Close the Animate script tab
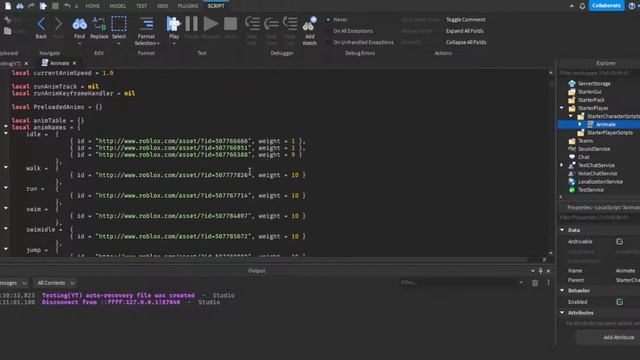Screen dimensions: 640x360 point(74,63)
